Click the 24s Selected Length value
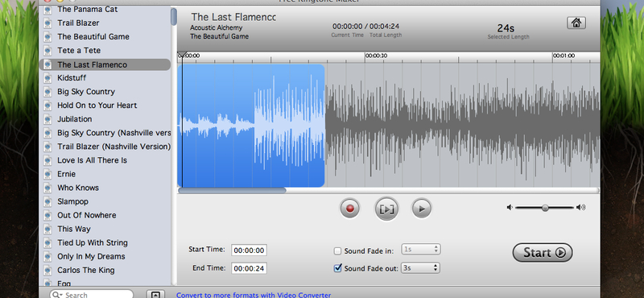This screenshot has height=298, width=644. coord(506,28)
